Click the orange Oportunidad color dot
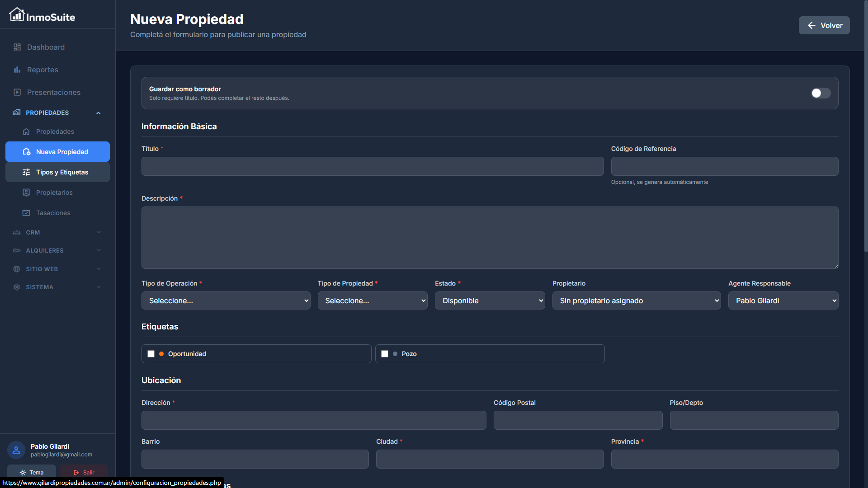868x488 pixels. (161, 354)
